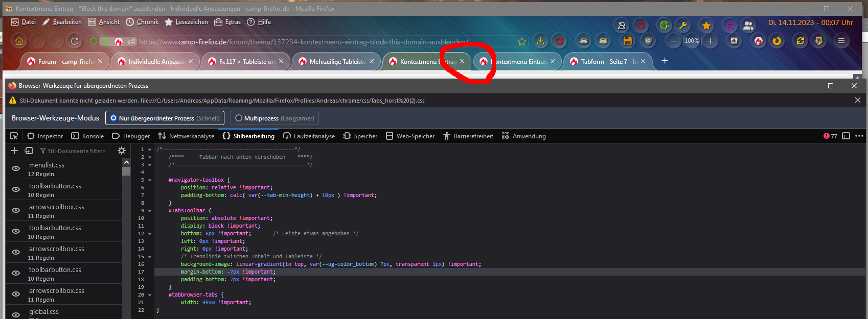Click the home button in navigation bar
This screenshot has height=319, width=868.
coord(19,41)
